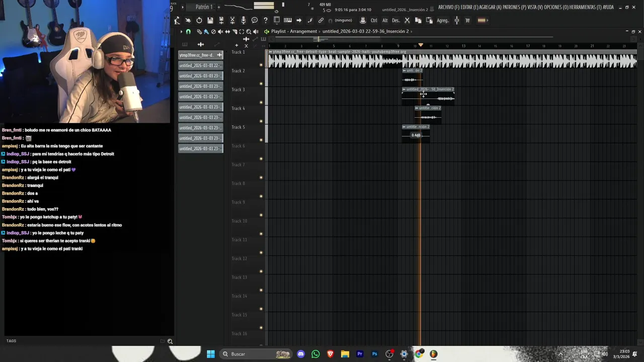The image size is (644, 362).
Task: Select the Delete tool in Playlist toolbar
Action: 213,31
